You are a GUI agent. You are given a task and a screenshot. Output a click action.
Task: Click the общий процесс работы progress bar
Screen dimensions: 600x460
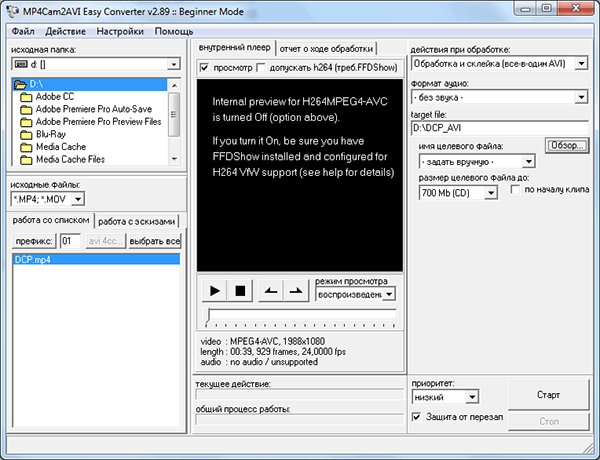300,419
